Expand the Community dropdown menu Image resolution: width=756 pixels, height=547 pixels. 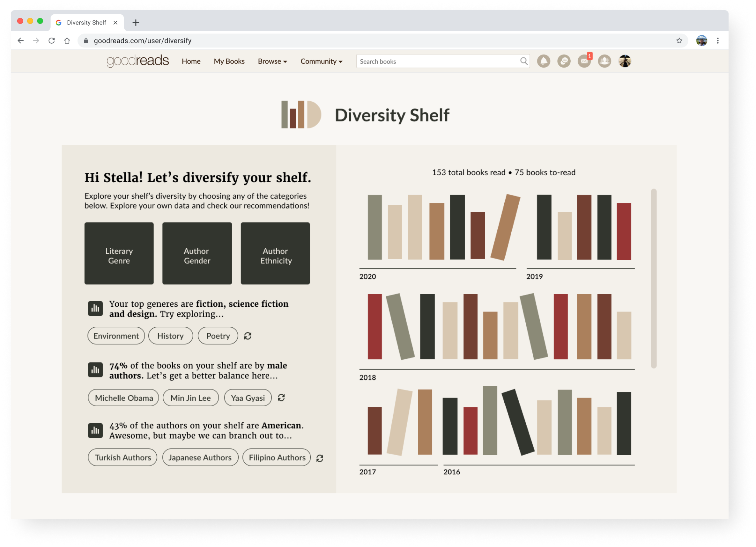321,61
